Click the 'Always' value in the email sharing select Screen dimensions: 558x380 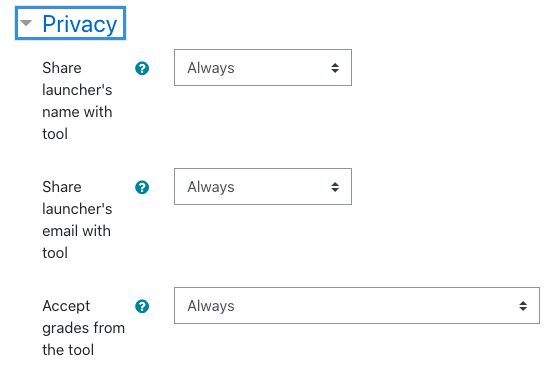(x=211, y=187)
